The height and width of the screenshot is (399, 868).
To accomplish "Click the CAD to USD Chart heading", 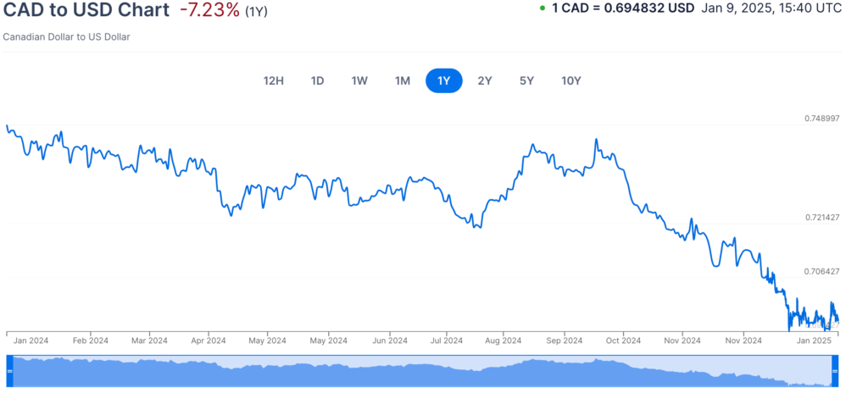I will tap(86, 11).
